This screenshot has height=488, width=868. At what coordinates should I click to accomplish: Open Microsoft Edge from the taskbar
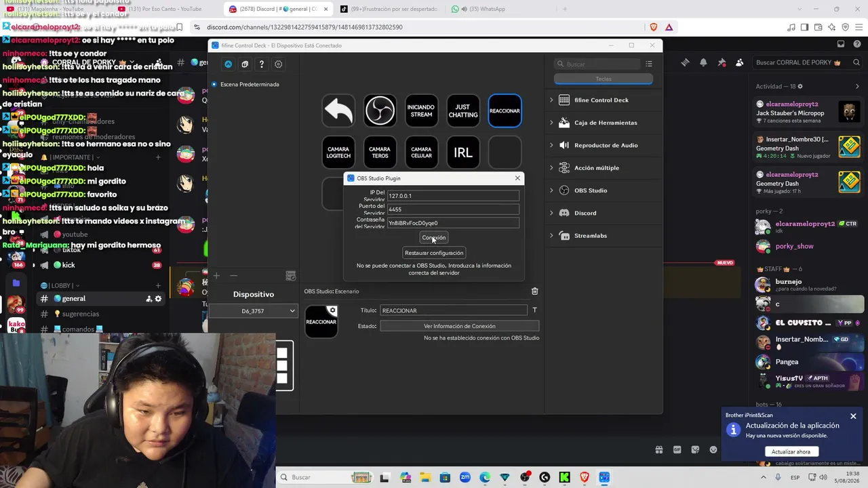[485, 477]
